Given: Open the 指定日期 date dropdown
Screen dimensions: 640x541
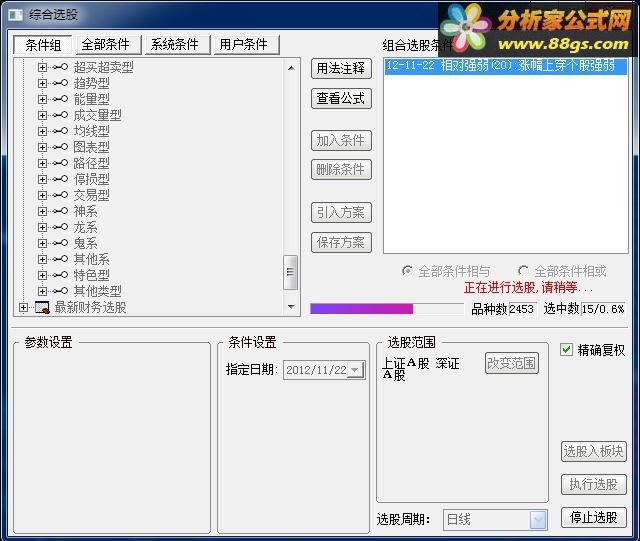Looking at the screenshot, I should 356,370.
